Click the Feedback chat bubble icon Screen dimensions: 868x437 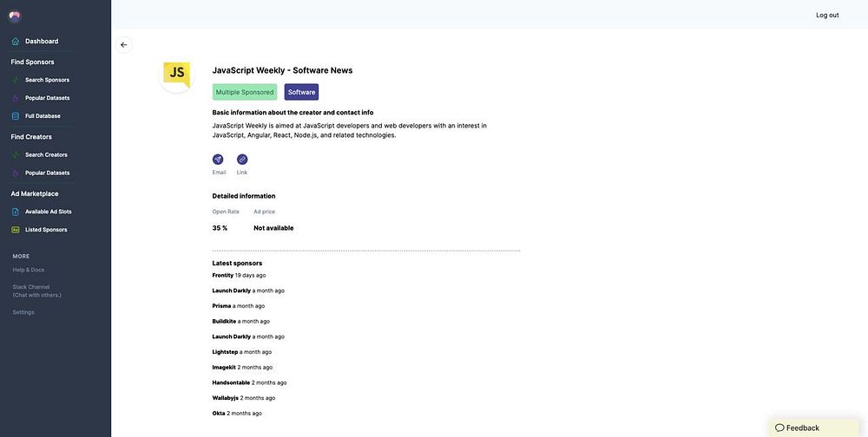point(779,427)
